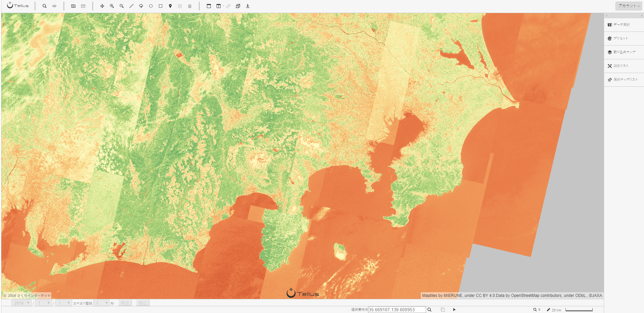The width and height of the screenshot is (644, 313).
Task: Switch to split two-pane view icon
Action: (x=219, y=6)
